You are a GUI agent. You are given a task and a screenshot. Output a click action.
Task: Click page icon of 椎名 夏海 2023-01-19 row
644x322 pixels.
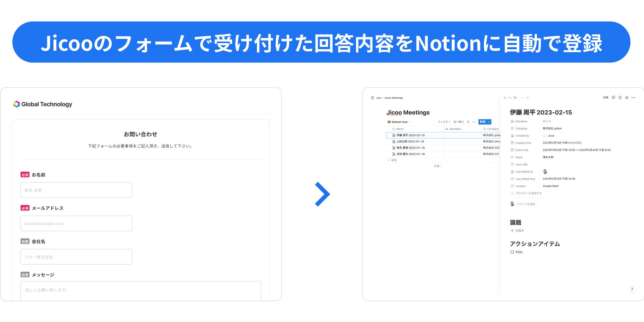click(394, 148)
